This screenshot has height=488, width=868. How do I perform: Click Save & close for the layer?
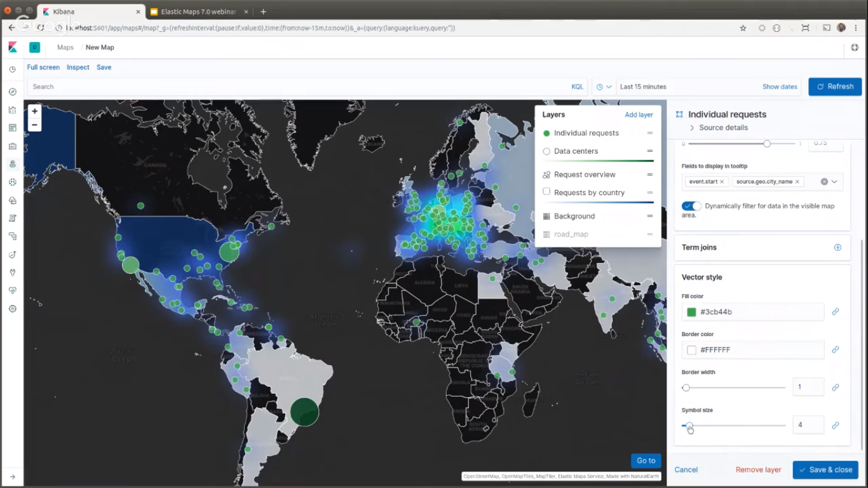click(825, 470)
